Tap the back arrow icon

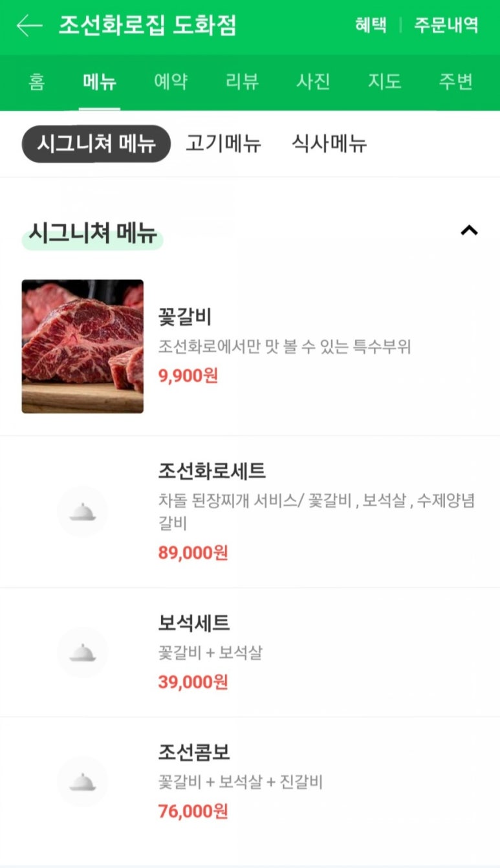tap(29, 26)
